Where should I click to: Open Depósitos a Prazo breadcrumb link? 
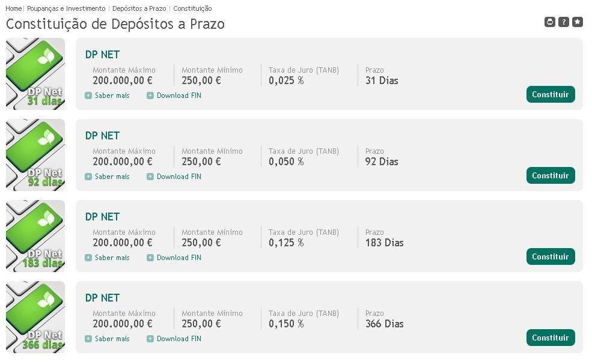click(139, 9)
